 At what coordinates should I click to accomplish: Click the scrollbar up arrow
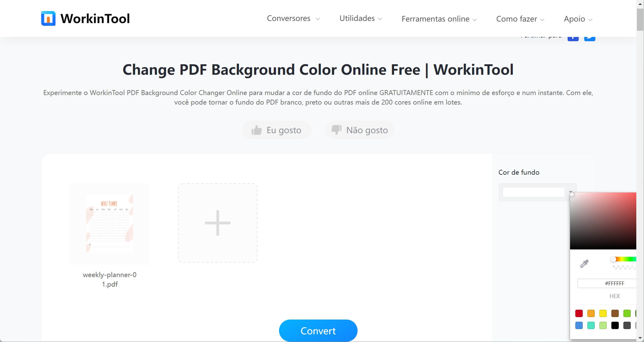pos(640,3)
